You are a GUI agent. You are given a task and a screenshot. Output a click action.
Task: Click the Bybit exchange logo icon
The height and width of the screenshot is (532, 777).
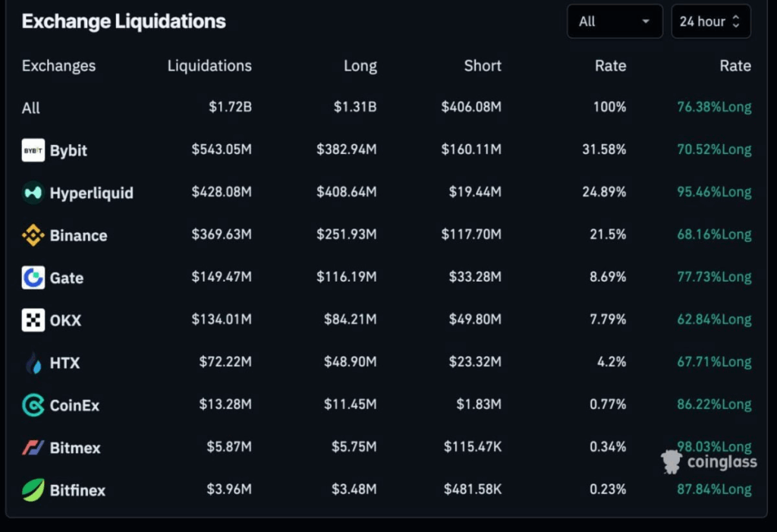(x=33, y=150)
